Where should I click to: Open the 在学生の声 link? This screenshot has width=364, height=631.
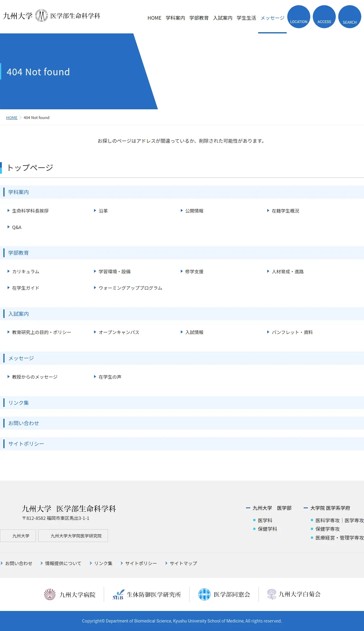click(110, 377)
